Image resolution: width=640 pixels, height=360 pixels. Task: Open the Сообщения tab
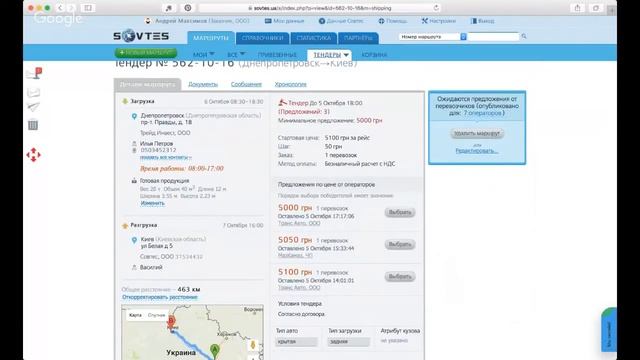[246, 84]
